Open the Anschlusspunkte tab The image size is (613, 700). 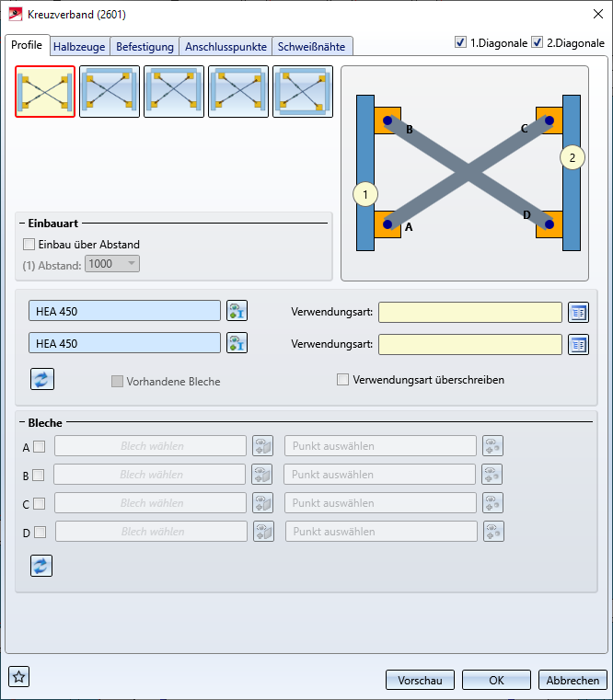coord(226,46)
